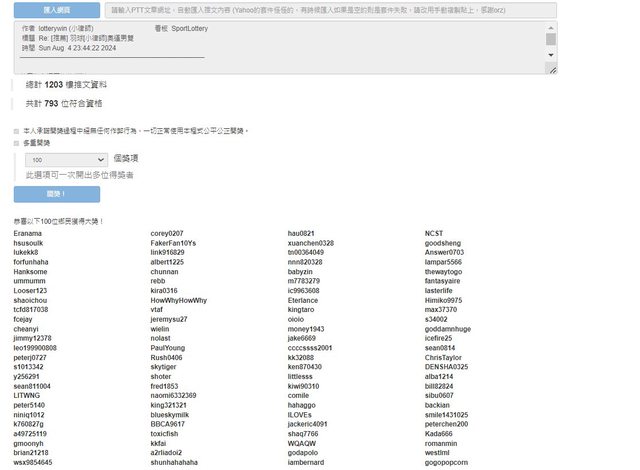This screenshot has height=470, width=640.
Task: Select winner hau0821 in the results
Action: tap(301, 233)
